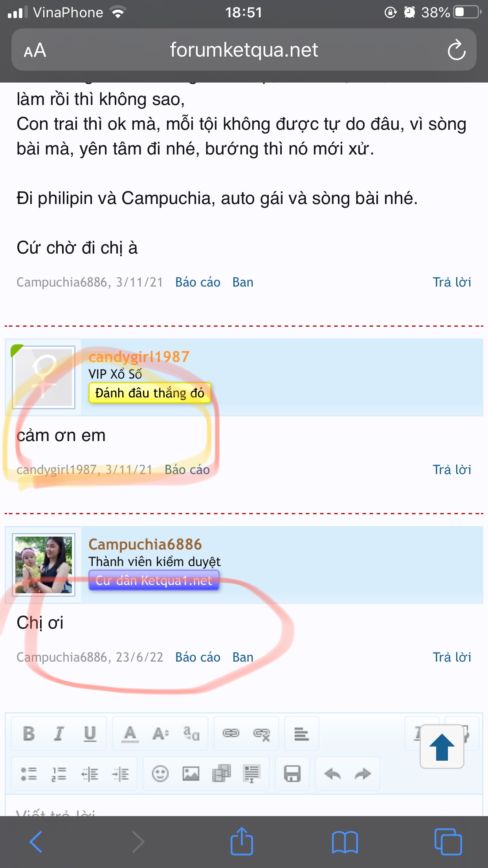Tap the scroll-to-top arrow button

point(442,747)
